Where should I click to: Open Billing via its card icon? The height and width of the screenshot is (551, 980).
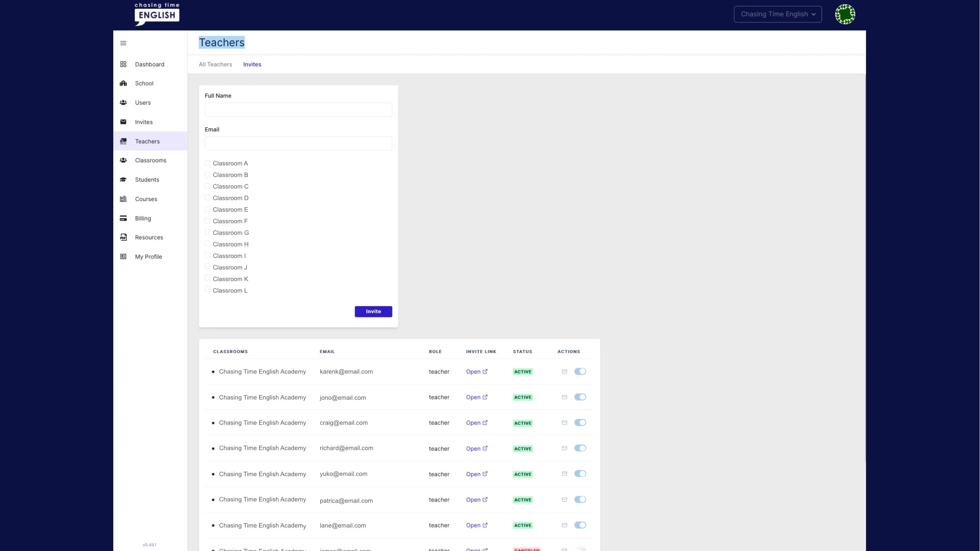pos(123,218)
